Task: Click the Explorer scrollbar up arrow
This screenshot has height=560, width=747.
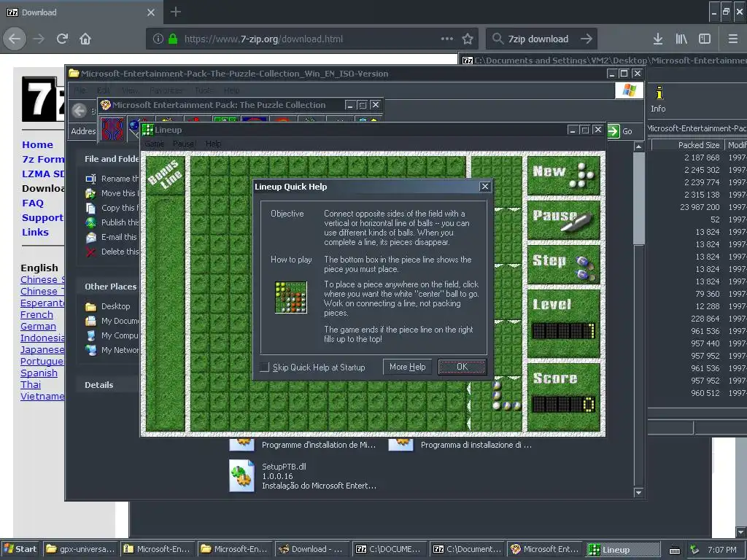Action: point(639,146)
